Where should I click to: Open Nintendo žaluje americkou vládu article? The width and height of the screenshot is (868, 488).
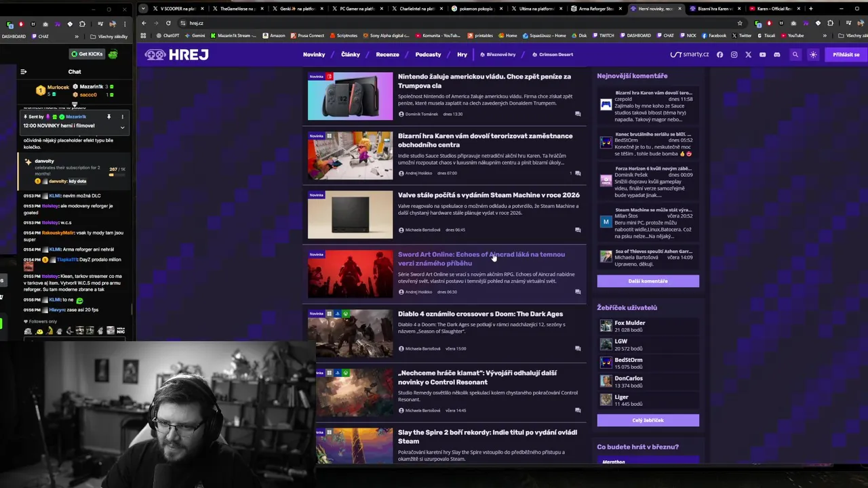click(x=484, y=81)
